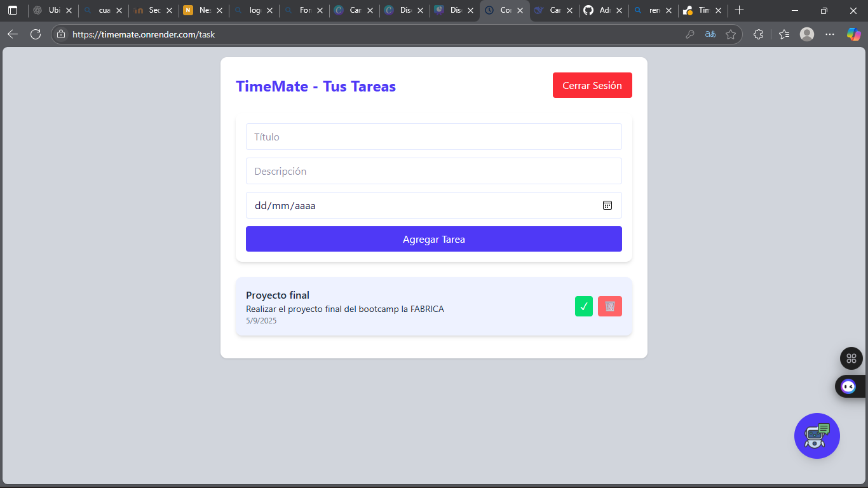Reload the TimeMate page
This screenshot has width=868, height=488.
tap(36, 34)
